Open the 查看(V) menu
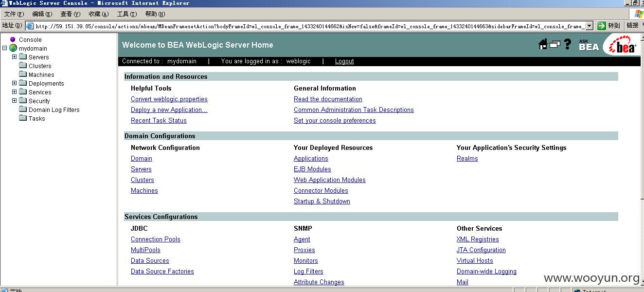This screenshot has height=292, width=644. (x=70, y=14)
